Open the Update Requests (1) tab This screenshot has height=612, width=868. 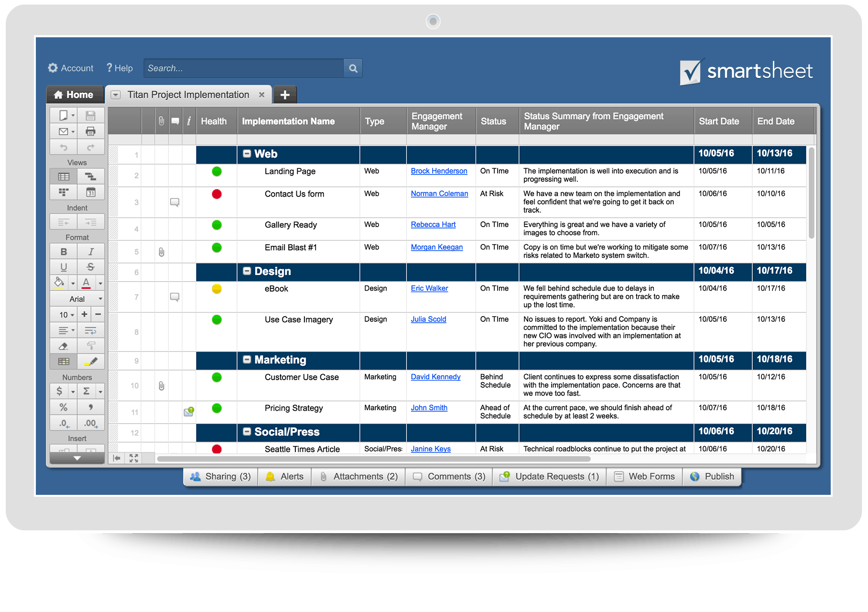click(x=550, y=477)
